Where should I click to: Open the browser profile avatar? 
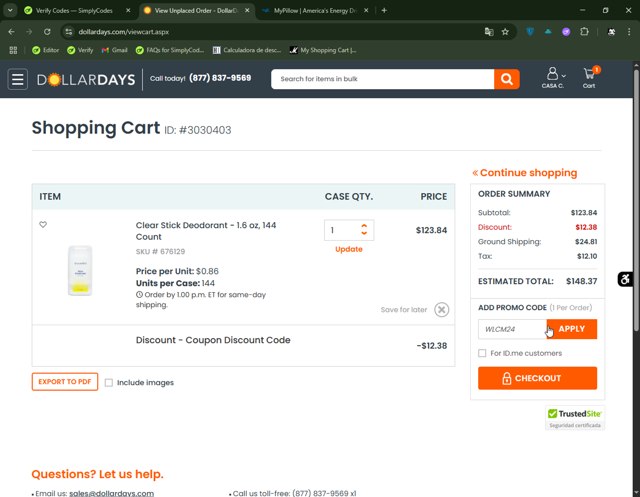[x=611, y=32]
